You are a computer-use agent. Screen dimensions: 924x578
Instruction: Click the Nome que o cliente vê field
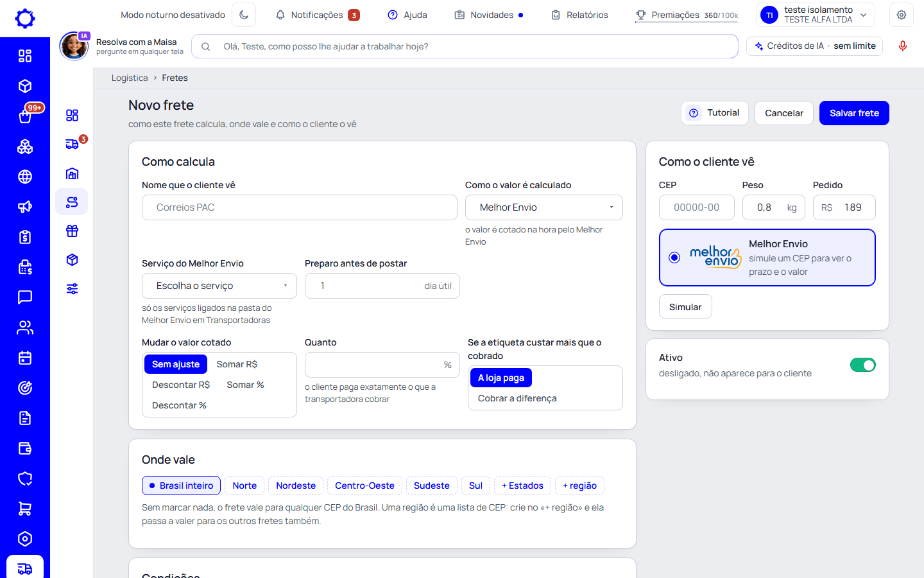(300, 207)
